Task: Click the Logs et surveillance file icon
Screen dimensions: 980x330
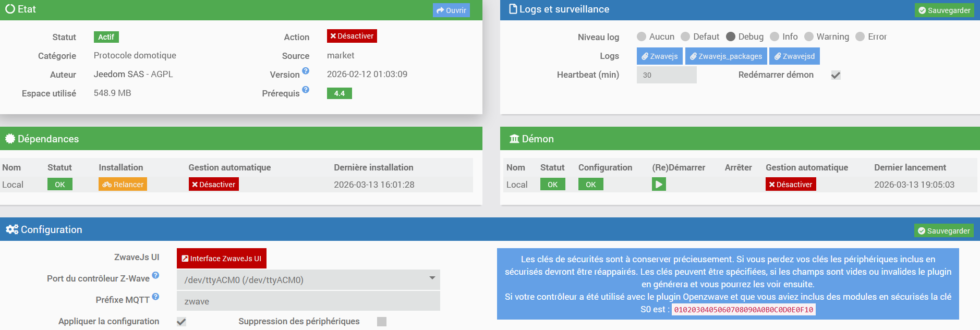Action: click(513, 9)
